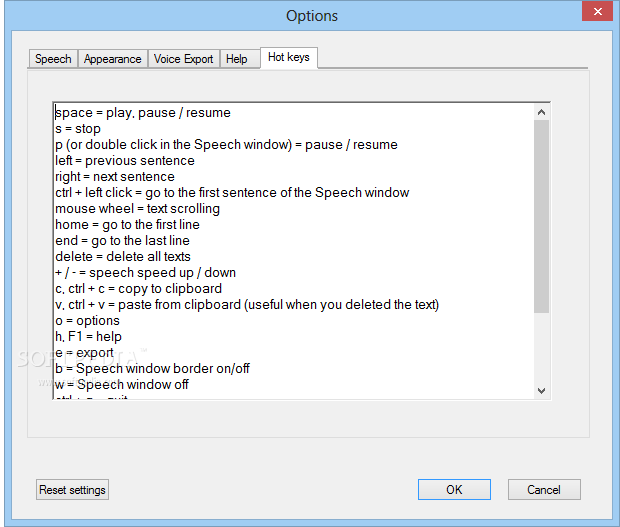Click the 'mouse wheel = text scrolling' line

(x=137, y=209)
